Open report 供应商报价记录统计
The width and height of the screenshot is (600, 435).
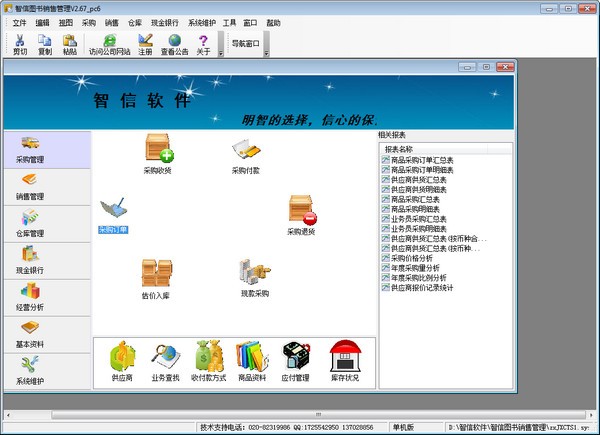coord(422,288)
